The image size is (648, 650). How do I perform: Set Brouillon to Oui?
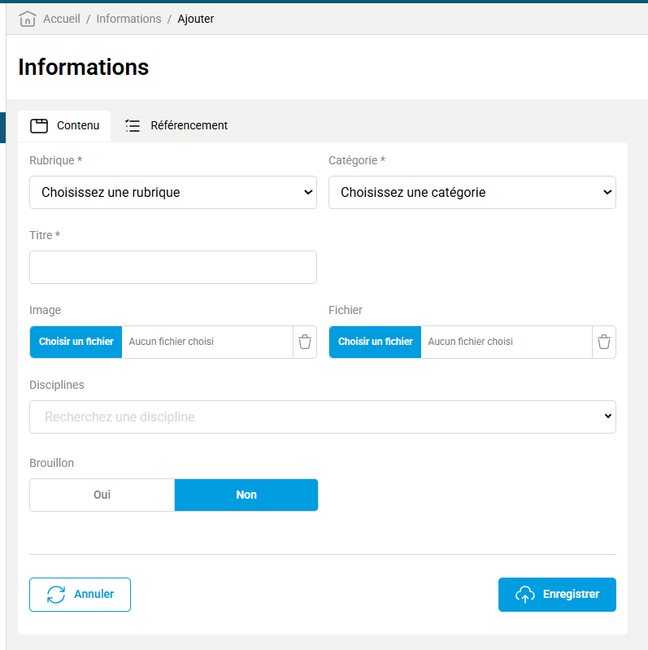point(102,495)
